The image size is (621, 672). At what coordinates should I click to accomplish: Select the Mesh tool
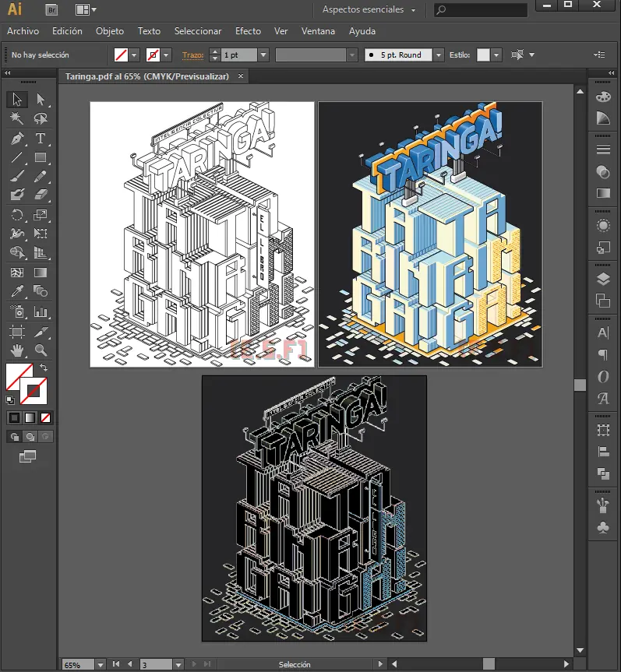pyautogui.click(x=17, y=273)
